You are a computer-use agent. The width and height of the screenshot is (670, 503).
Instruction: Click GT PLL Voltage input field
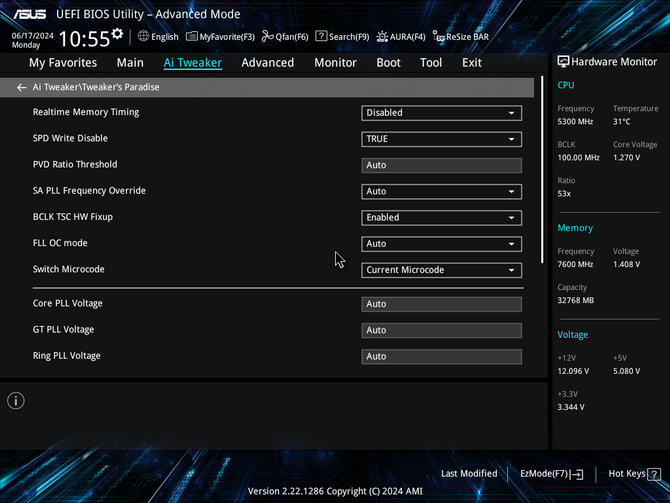coord(441,330)
